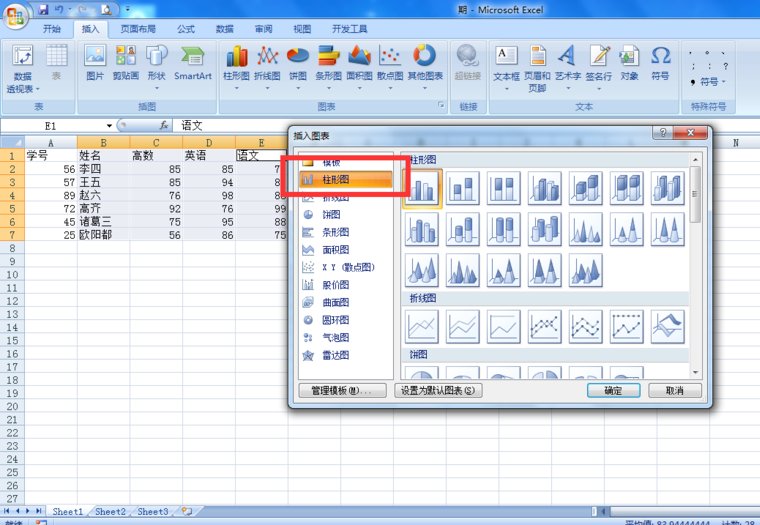Expand the Charts group dialog launcher
760x525 pixels.
[x=441, y=105]
